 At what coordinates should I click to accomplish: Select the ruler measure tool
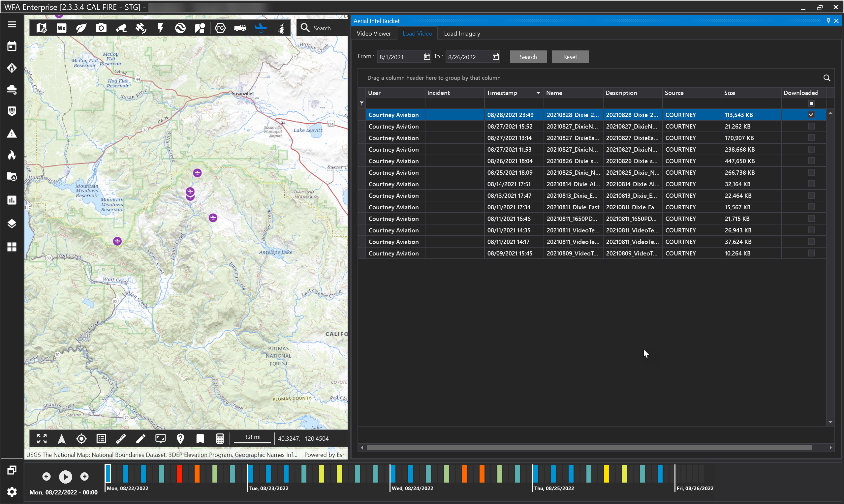coord(121,439)
